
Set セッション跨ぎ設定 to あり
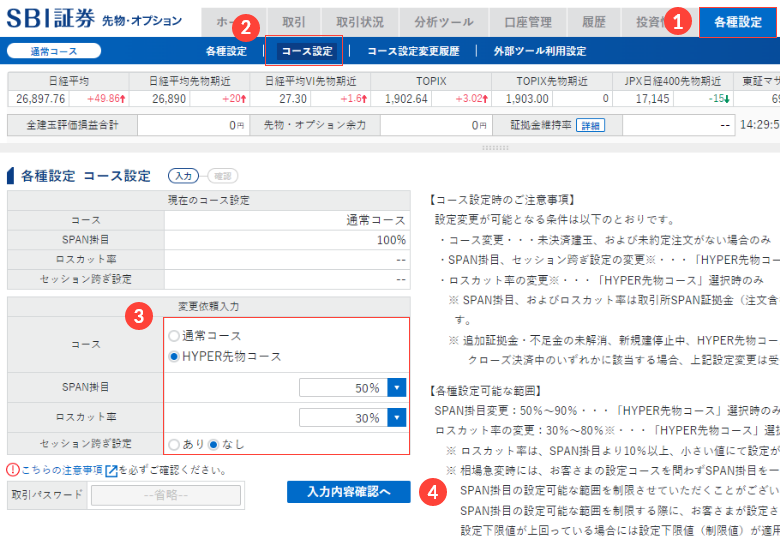coord(174,445)
